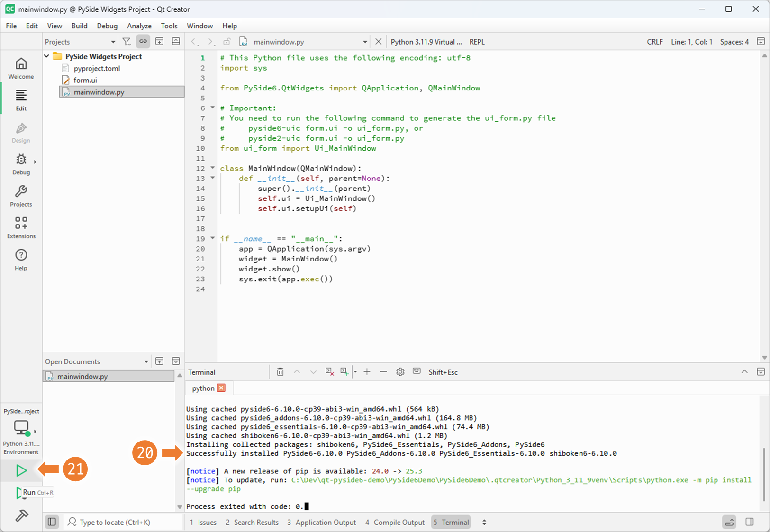
Task: Close the python terminal tab
Action: (x=221, y=388)
